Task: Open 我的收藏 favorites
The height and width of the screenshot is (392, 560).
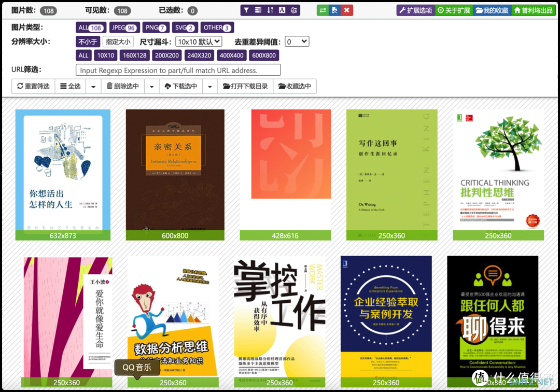Action: pyautogui.click(x=492, y=10)
